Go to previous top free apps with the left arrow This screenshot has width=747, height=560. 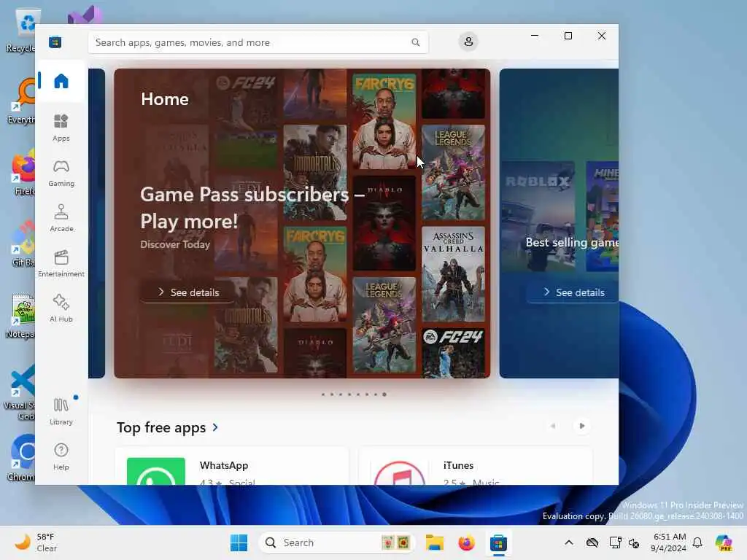(x=553, y=426)
